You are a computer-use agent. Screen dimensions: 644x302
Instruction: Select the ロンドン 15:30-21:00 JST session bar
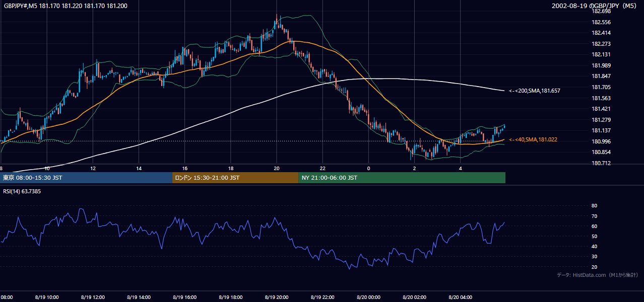(235, 178)
